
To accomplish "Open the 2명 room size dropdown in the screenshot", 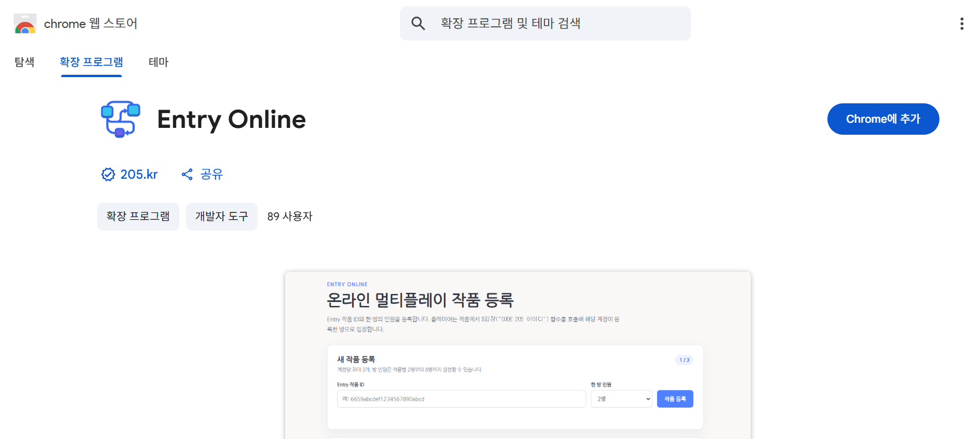I will point(621,399).
